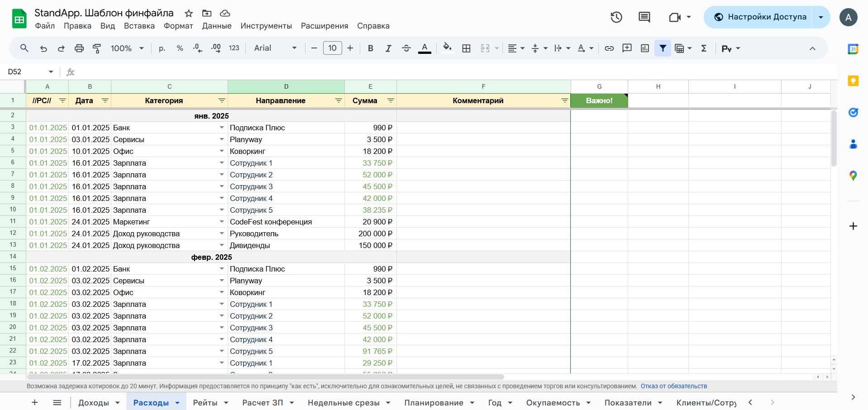Open the Отказ от обязательств link
The width and height of the screenshot is (868, 410).
tap(673, 386)
